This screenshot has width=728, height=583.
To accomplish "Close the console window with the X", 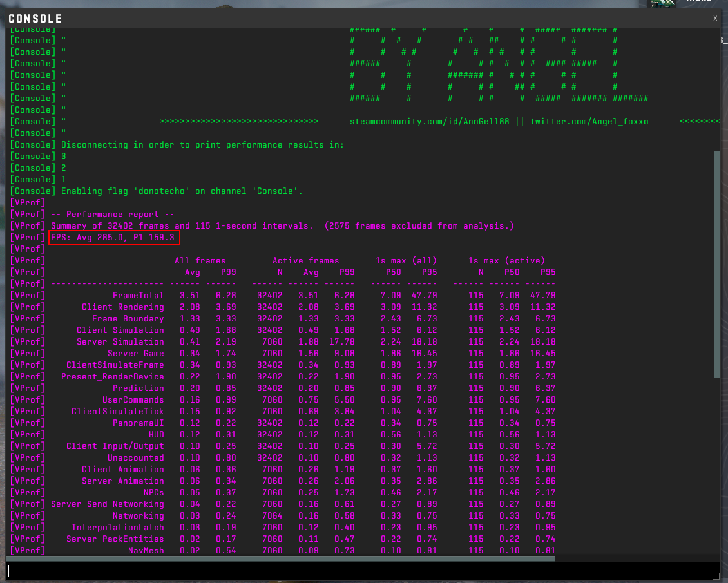I will coord(714,19).
